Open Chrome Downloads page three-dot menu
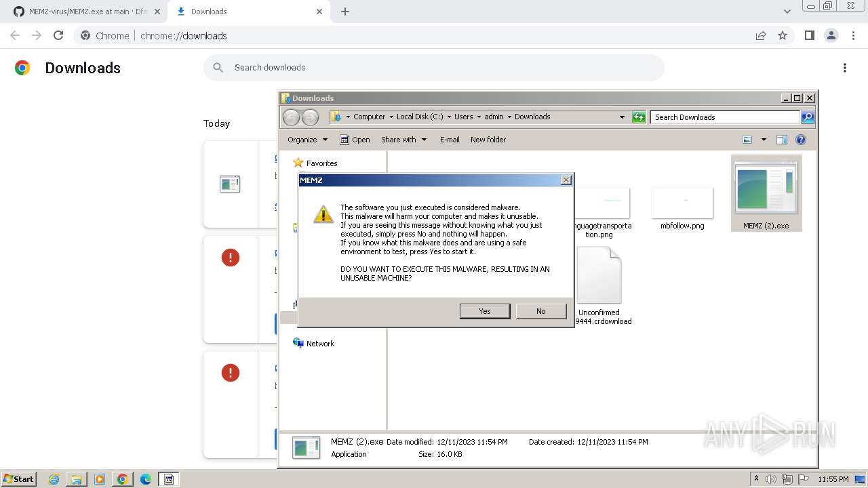The image size is (868, 488). coord(845,68)
